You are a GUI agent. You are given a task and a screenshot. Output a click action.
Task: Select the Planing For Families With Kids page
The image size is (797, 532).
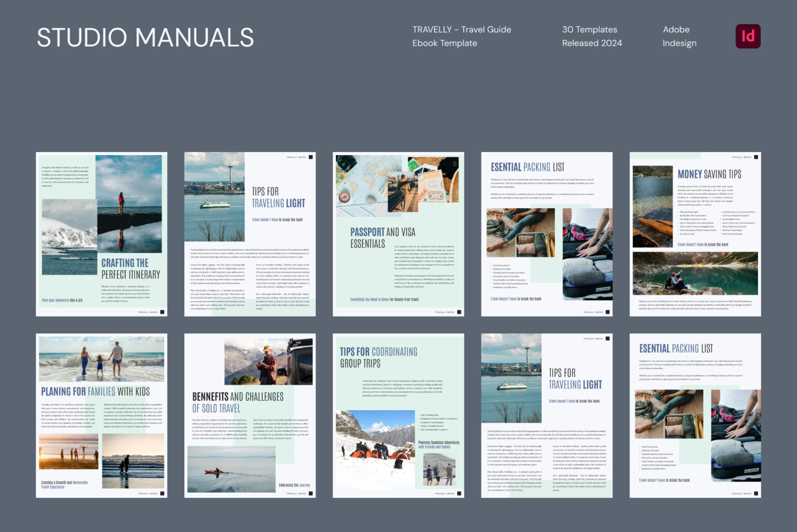(x=101, y=415)
